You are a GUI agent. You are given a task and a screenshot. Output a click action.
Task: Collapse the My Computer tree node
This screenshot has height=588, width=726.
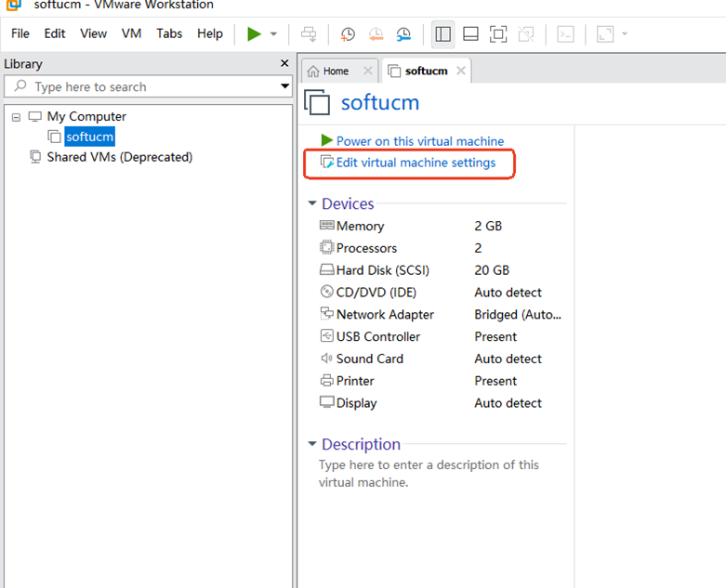[x=16, y=117]
